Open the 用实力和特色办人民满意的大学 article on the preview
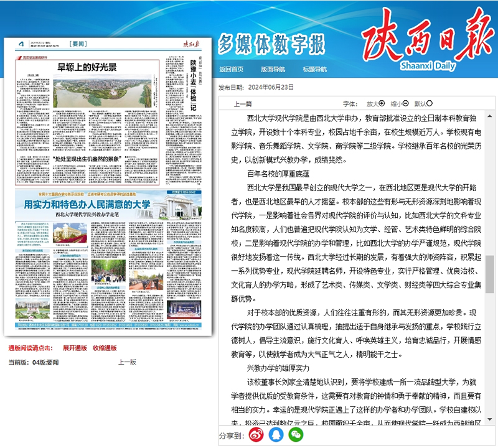This screenshot has height=448, width=498. pyautogui.click(x=87, y=204)
